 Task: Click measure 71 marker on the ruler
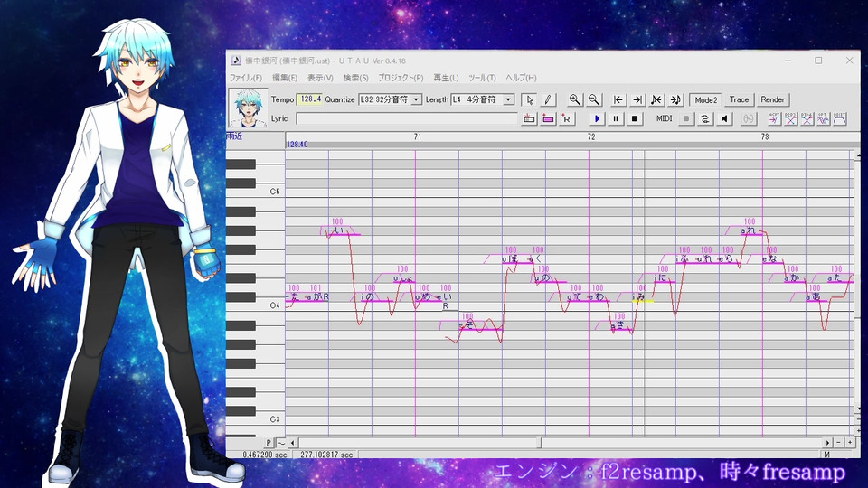point(418,136)
